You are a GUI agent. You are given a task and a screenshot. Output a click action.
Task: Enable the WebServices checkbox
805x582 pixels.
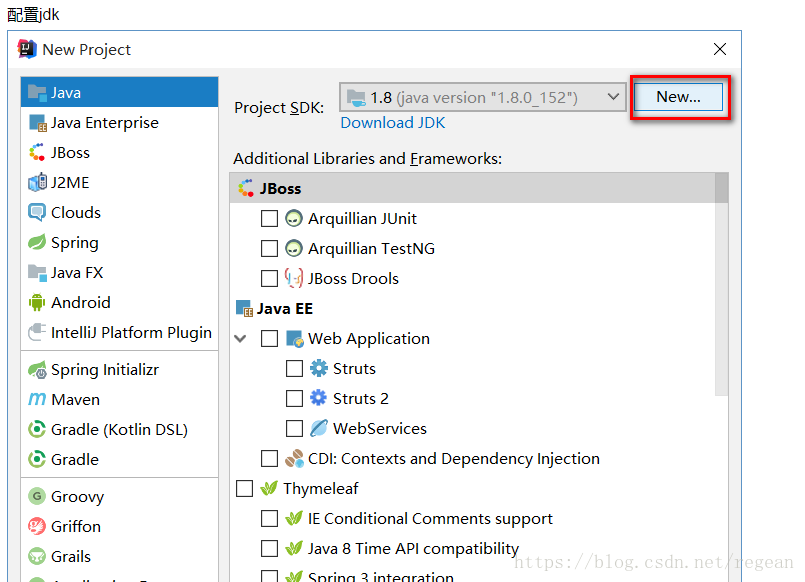(294, 428)
